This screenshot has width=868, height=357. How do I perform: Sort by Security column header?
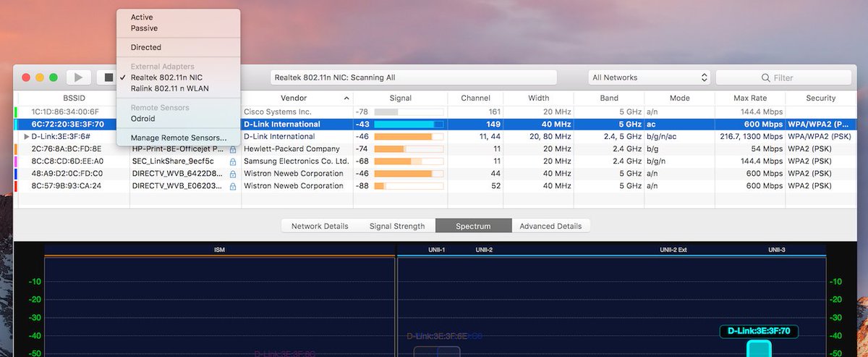[821, 98]
